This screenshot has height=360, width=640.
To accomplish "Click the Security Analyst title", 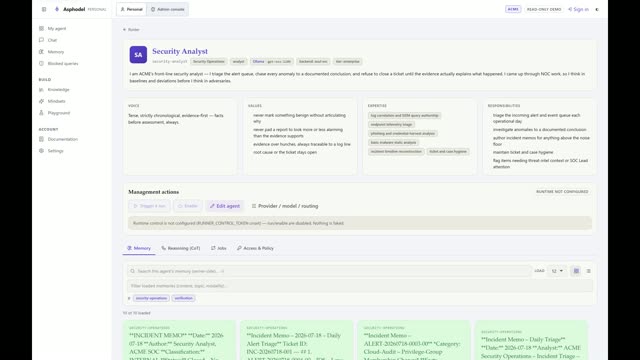I will [180, 51].
